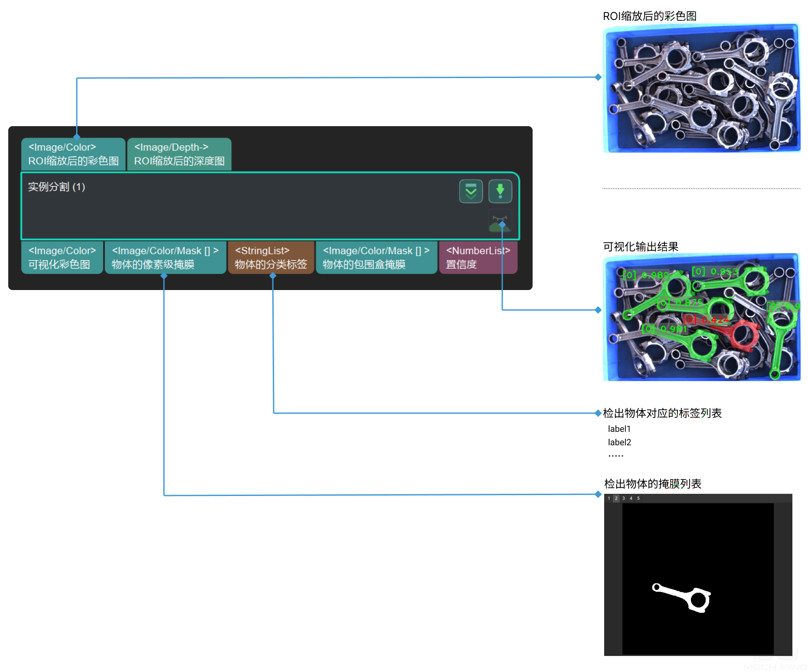Select the 可视化彩色图 output port
808x672 pixels.
pos(62,258)
